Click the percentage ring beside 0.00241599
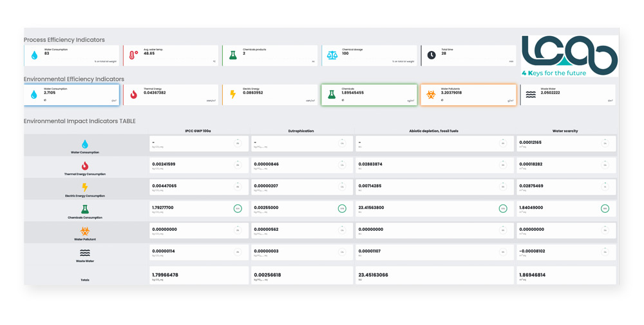644x325 pixels. [x=238, y=165]
